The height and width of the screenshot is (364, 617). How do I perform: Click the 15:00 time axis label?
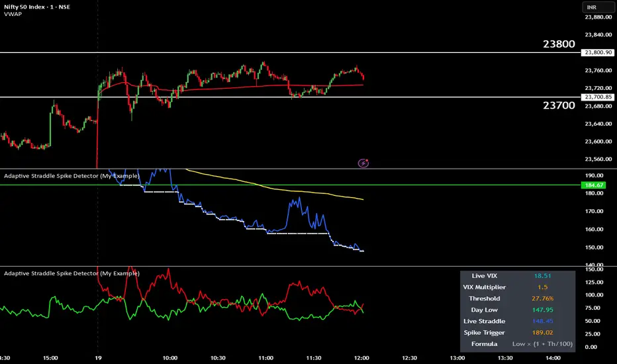click(x=50, y=357)
